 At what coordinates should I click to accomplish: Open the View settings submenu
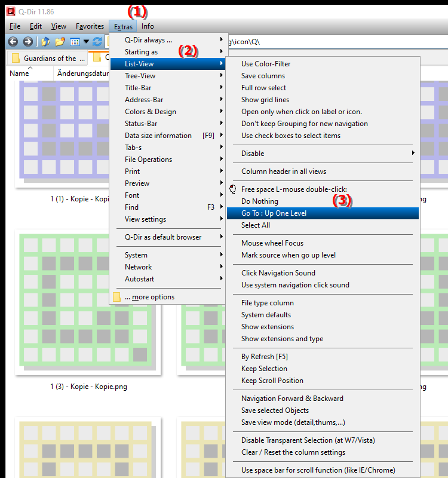coord(168,219)
